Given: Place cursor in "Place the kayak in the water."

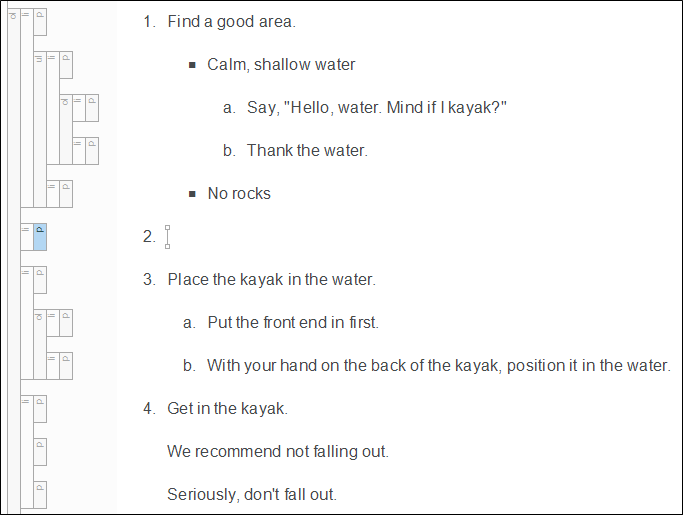Looking at the screenshot, I should [x=271, y=280].
